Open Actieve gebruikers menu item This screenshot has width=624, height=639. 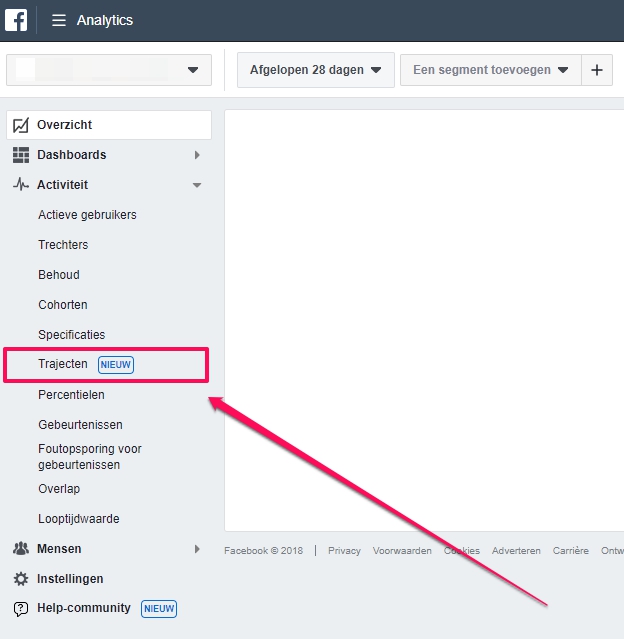click(x=87, y=215)
